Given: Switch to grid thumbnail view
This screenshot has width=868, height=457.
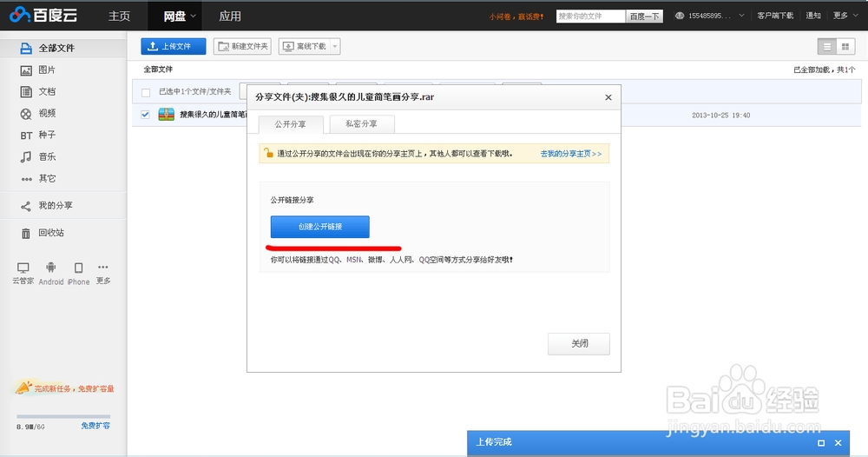Looking at the screenshot, I should pyautogui.click(x=845, y=47).
